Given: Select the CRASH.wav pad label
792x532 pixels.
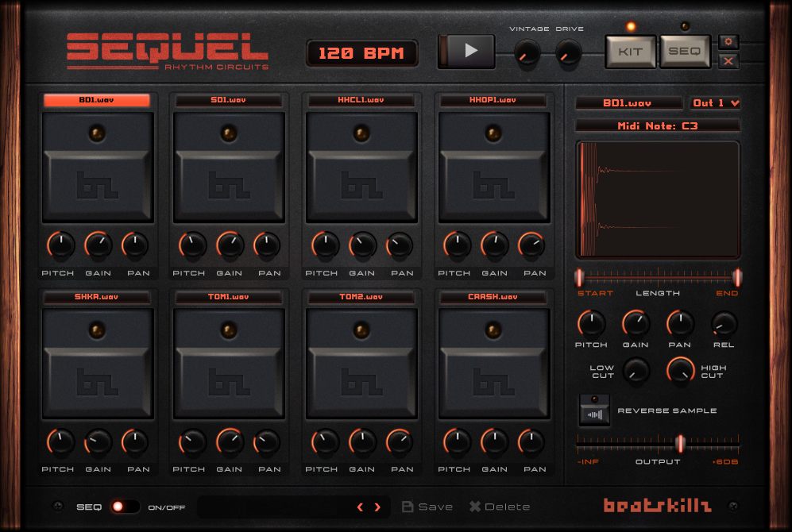Looking at the screenshot, I should point(493,297).
